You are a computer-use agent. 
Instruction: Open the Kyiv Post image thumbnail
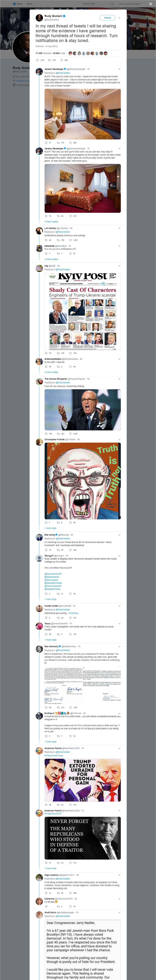[82, 311]
